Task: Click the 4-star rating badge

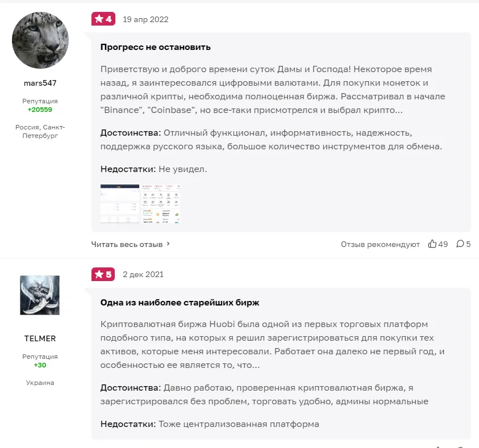Action: pos(103,19)
